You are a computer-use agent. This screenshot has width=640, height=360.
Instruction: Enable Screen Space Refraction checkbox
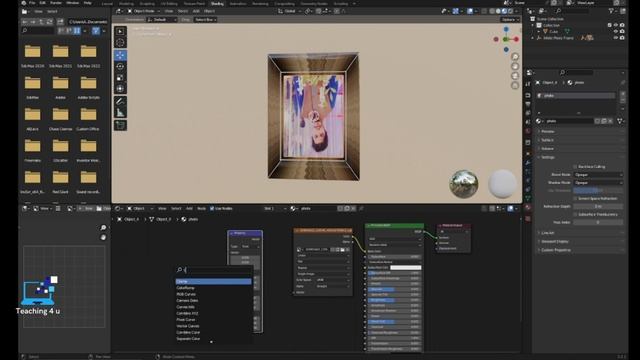(575, 198)
